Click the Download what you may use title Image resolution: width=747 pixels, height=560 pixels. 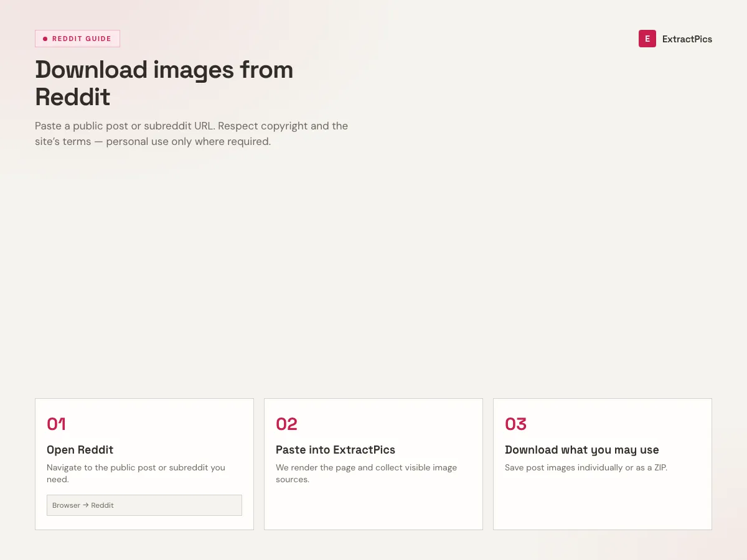(x=582, y=450)
